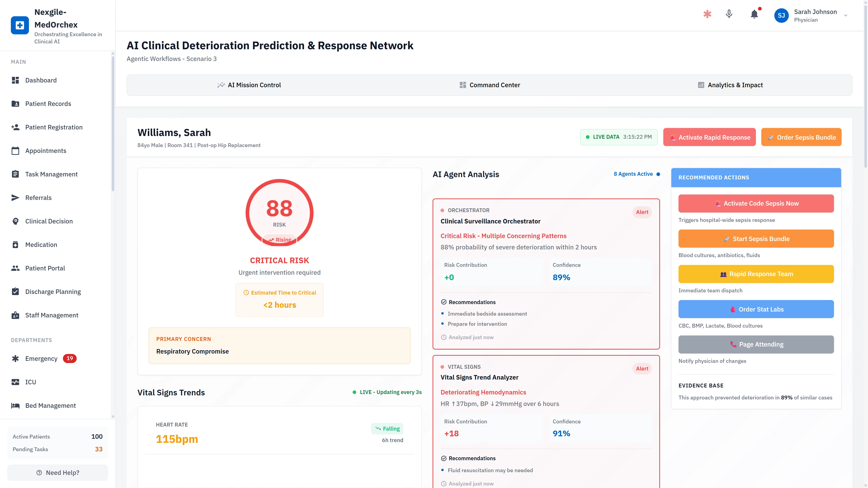Screen dimensions: 868x488
Task: Open Patient Registration
Action: coord(54,127)
